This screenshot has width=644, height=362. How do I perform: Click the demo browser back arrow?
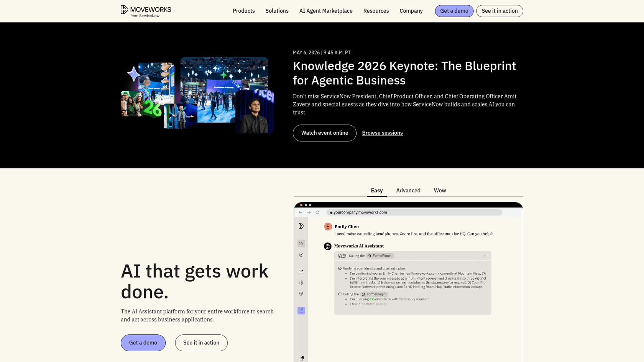point(301,212)
